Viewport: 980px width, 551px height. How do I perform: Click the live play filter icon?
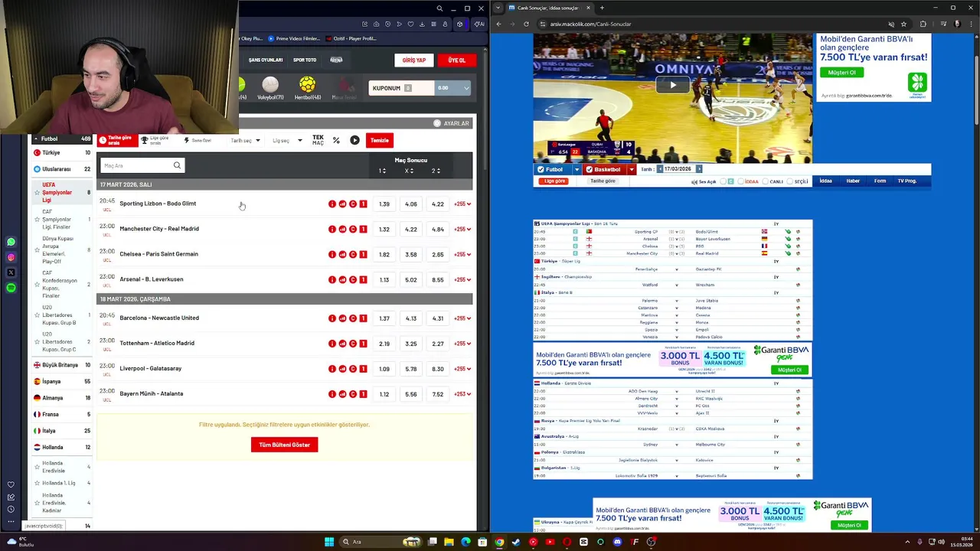coord(354,140)
